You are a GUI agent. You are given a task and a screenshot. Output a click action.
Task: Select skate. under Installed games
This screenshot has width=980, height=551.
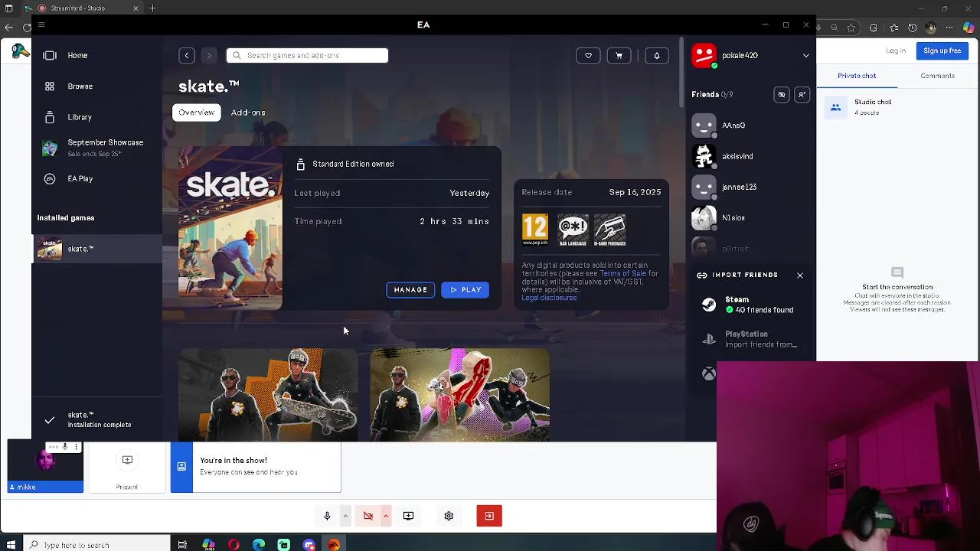click(x=96, y=249)
